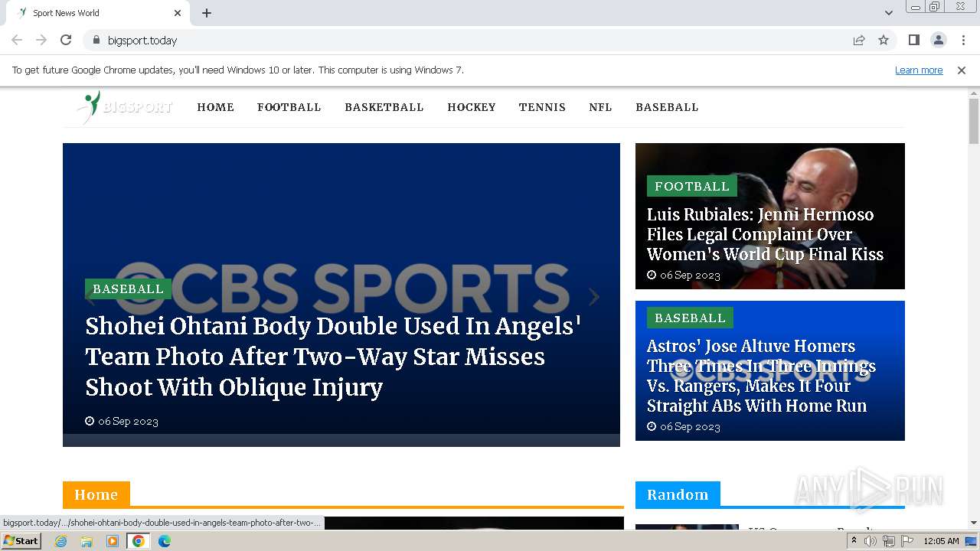Open the Windows Start button
The image size is (980, 551).
point(21,540)
